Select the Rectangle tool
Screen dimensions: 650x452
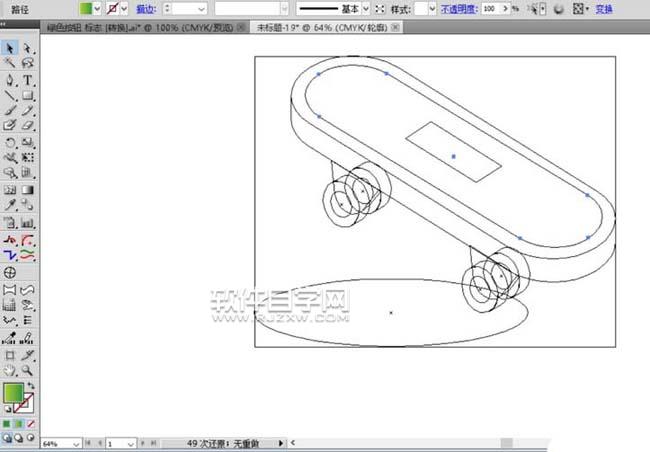click(x=28, y=95)
